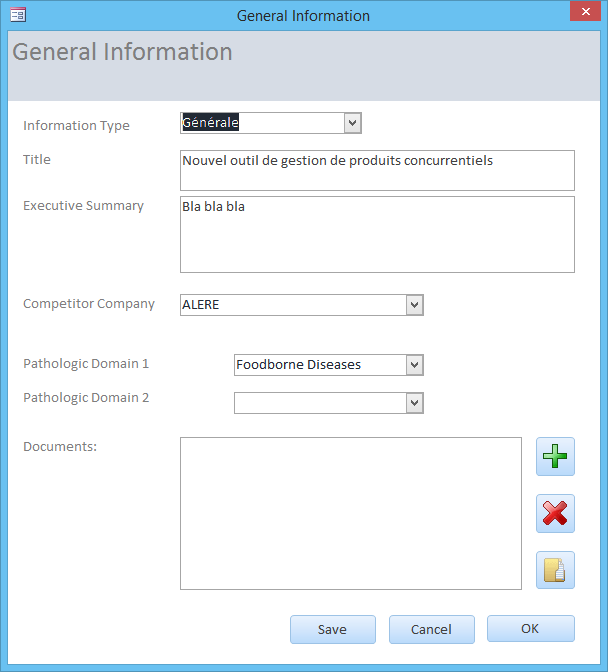Open the empty Pathologic Domain 2 dropdown

pos(329,403)
